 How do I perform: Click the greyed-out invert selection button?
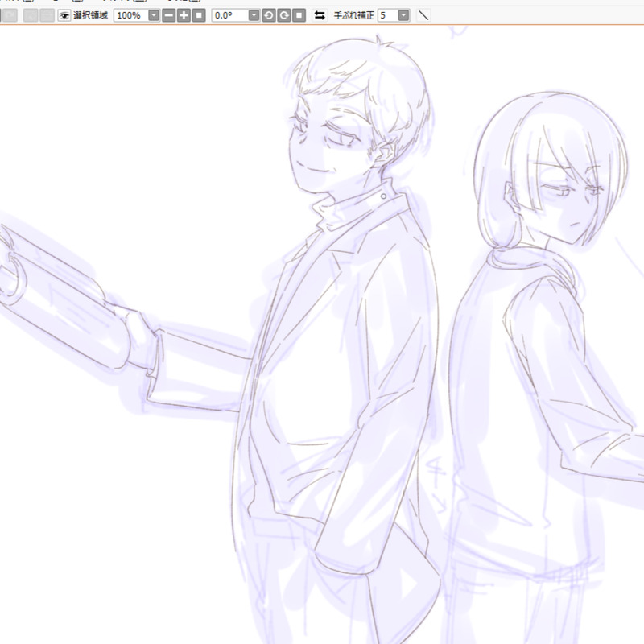click(47, 15)
